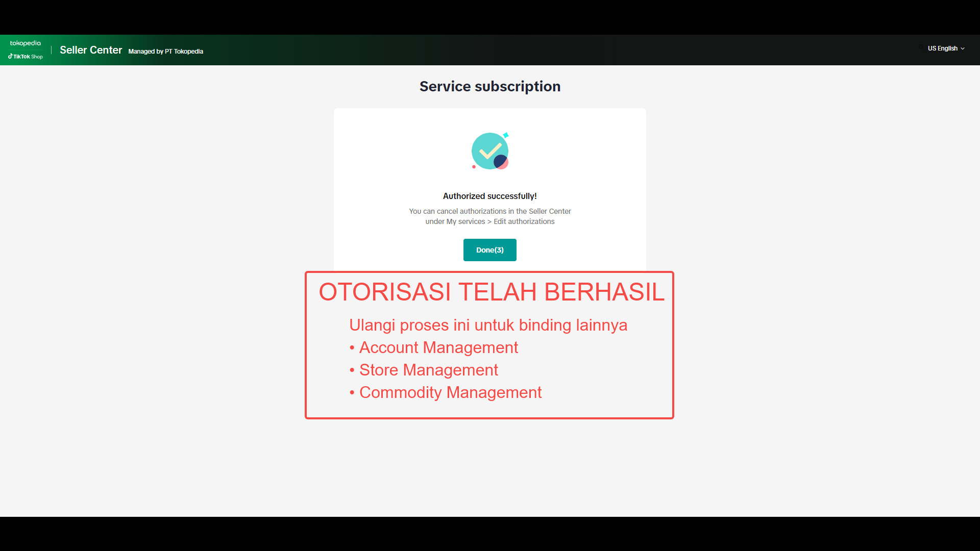This screenshot has width=980, height=551.
Task: Click the Tokopedia logo in header
Action: tap(25, 43)
